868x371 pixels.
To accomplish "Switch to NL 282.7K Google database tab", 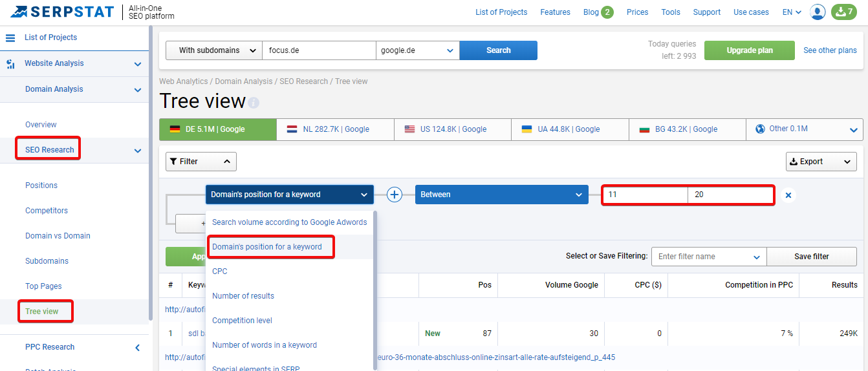I will 335,129.
